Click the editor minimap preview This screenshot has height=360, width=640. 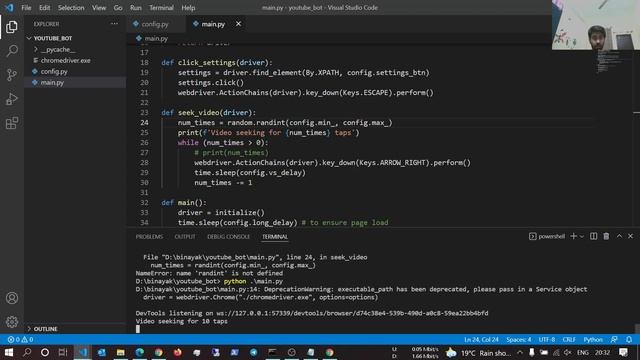609,61
